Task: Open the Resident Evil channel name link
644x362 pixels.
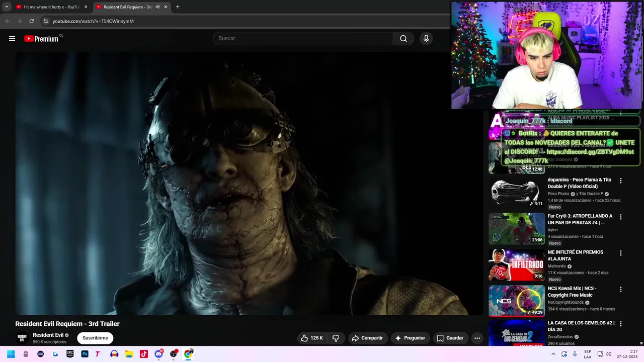Action: point(48,335)
